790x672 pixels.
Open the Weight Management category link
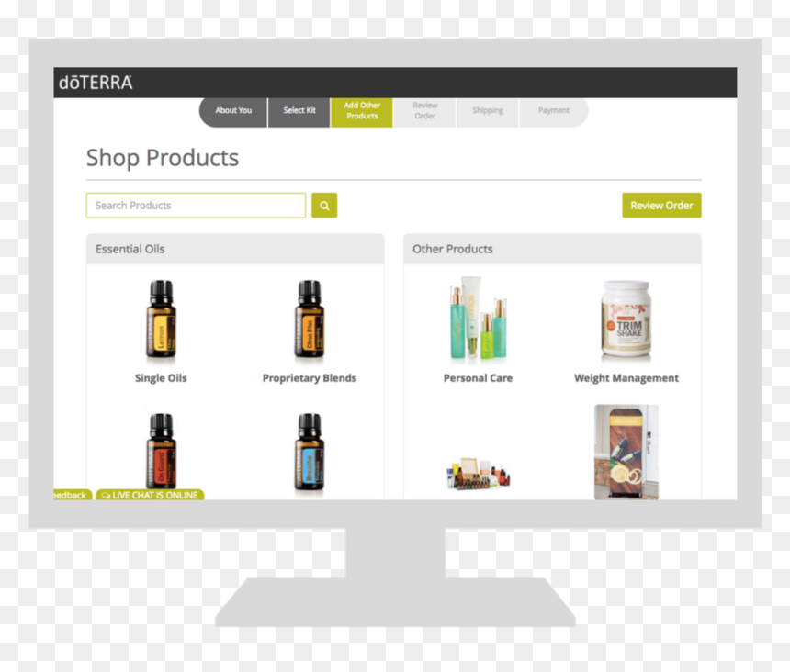pos(626,378)
